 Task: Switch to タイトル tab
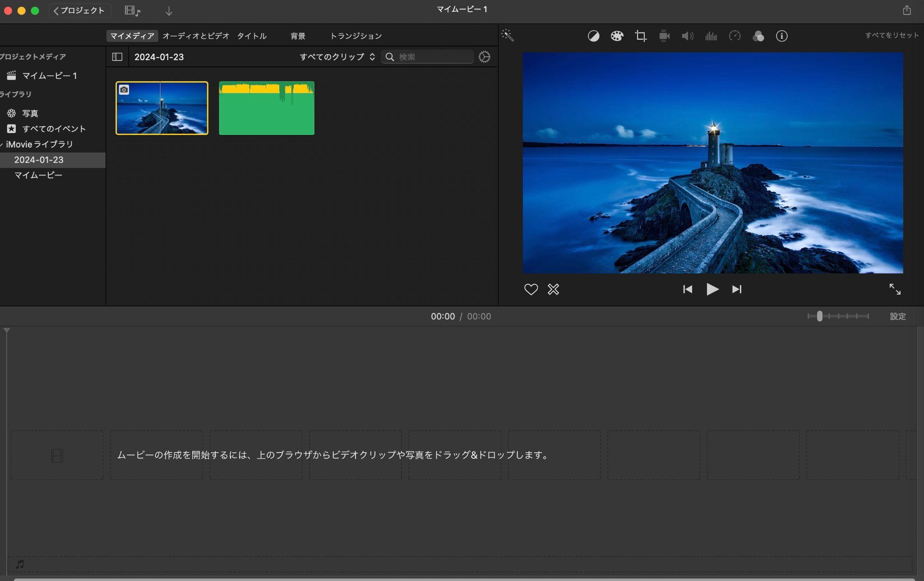pyautogui.click(x=252, y=36)
